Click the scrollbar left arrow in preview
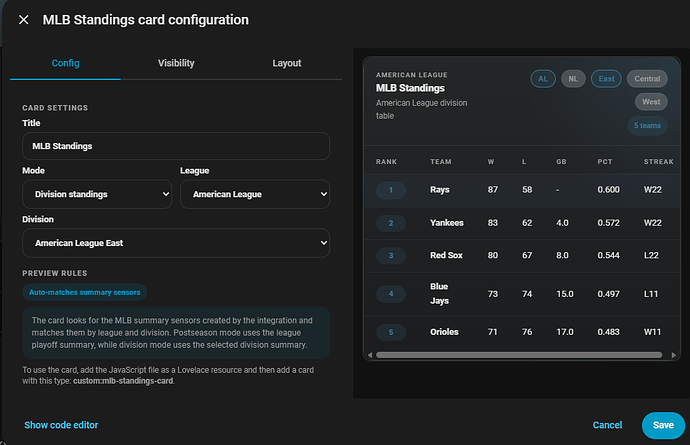Image resolution: width=690 pixels, height=445 pixels. pos(370,355)
